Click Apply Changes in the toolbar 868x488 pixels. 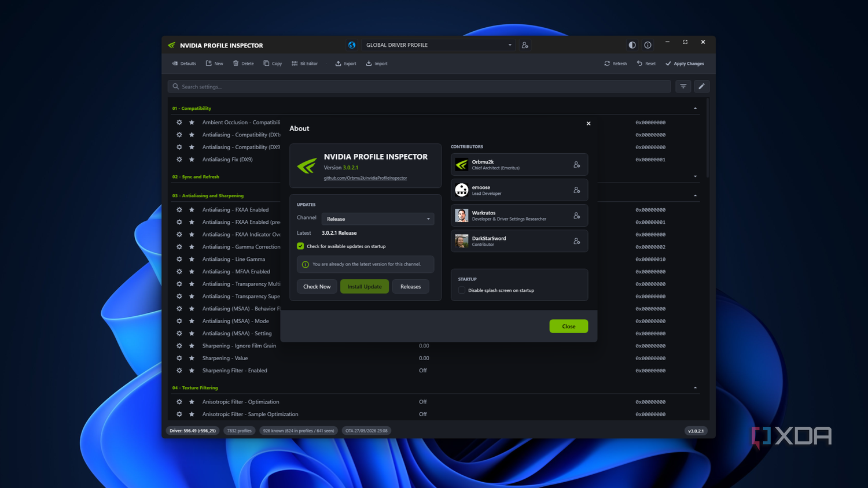point(685,64)
